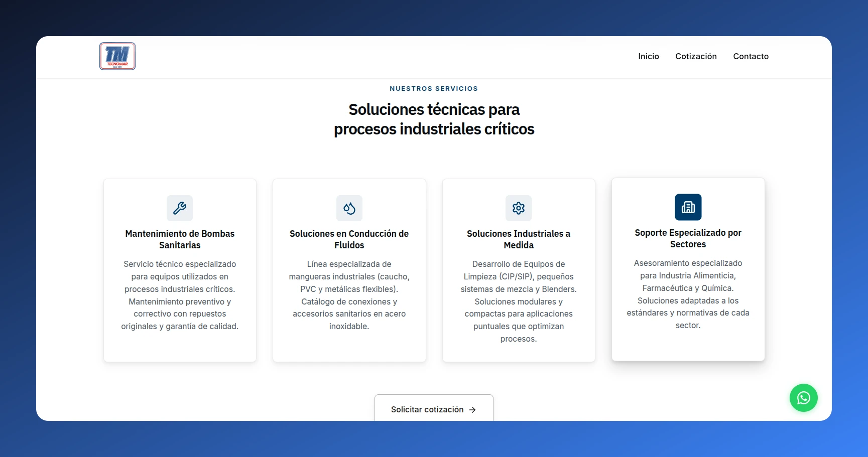Click the building icon for sector support
Image resolution: width=868 pixels, height=457 pixels.
(688, 207)
